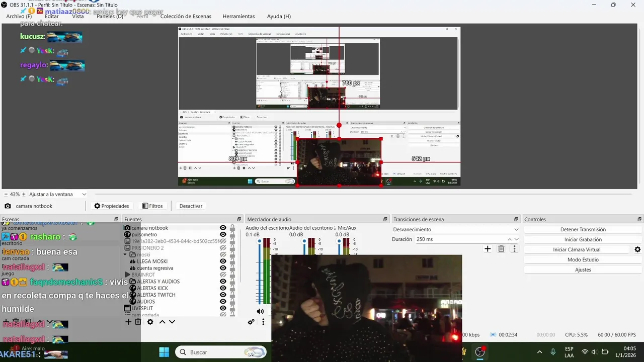
Task: Lock the camara notbook source
Action: (x=232, y=228)
